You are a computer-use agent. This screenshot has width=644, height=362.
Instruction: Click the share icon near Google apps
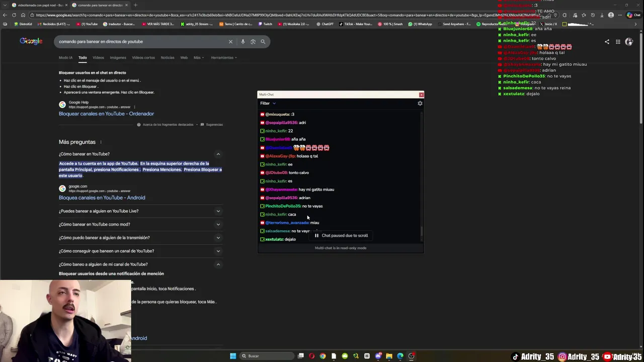coord(607,42)
